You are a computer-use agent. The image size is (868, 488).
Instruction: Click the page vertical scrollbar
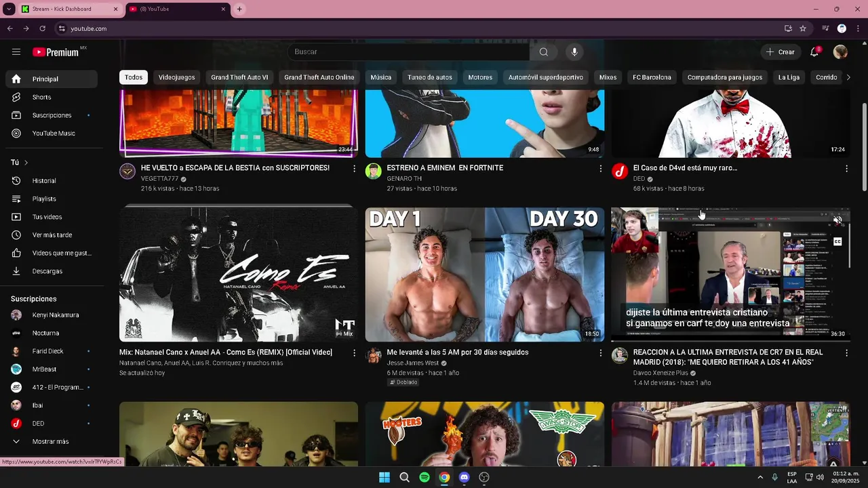(864, 148)
